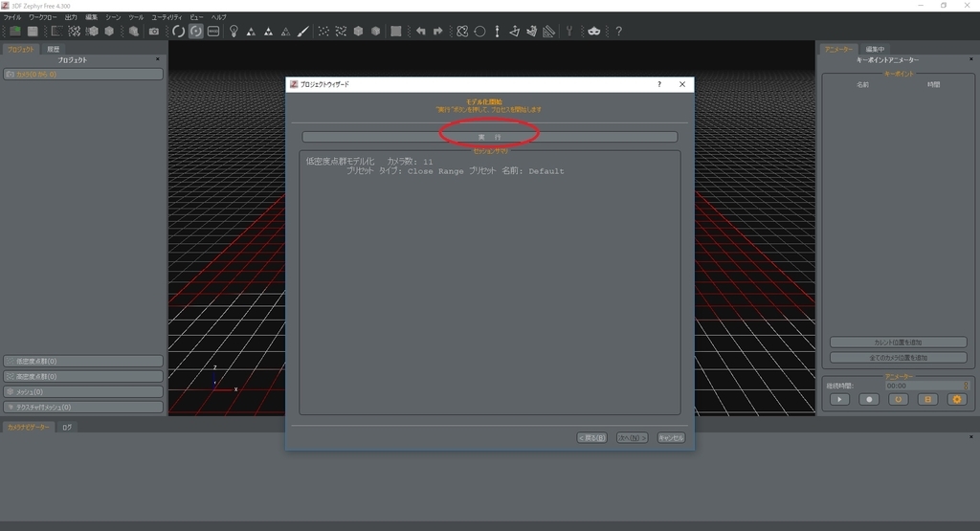
Task: Click the camera snapshot icon in toolbar
Action: tap(154, 32)
